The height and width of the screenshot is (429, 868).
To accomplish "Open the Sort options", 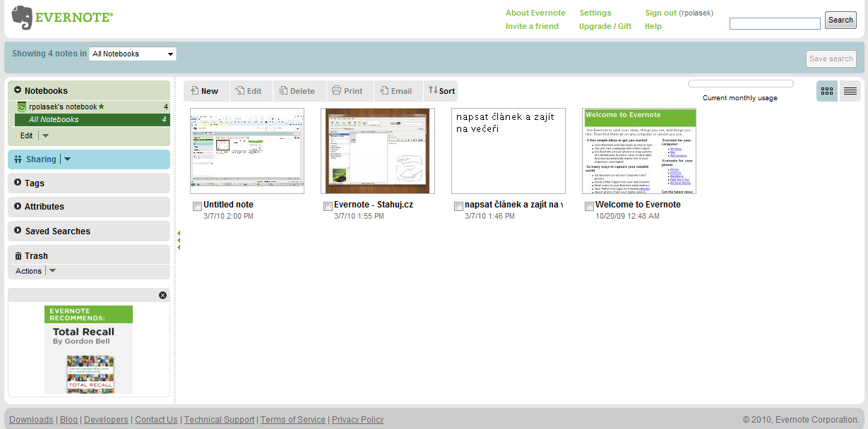I will click(x=441, y=91).
